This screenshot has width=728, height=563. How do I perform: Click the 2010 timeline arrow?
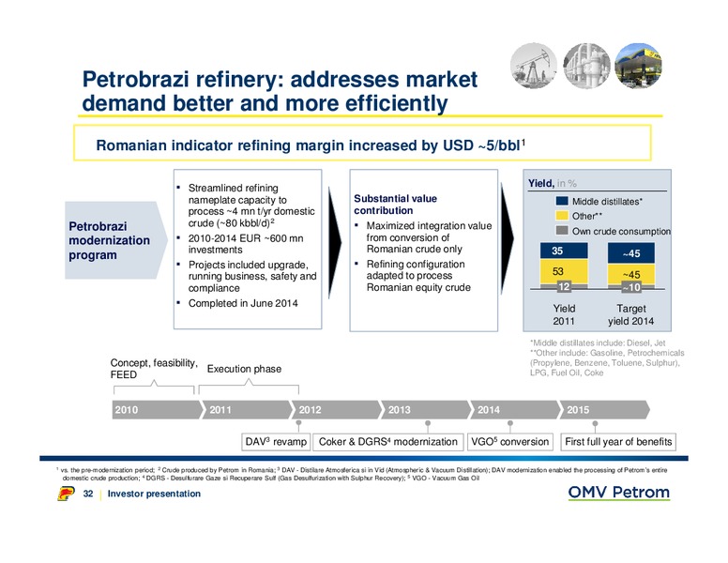tap(158, 410)
